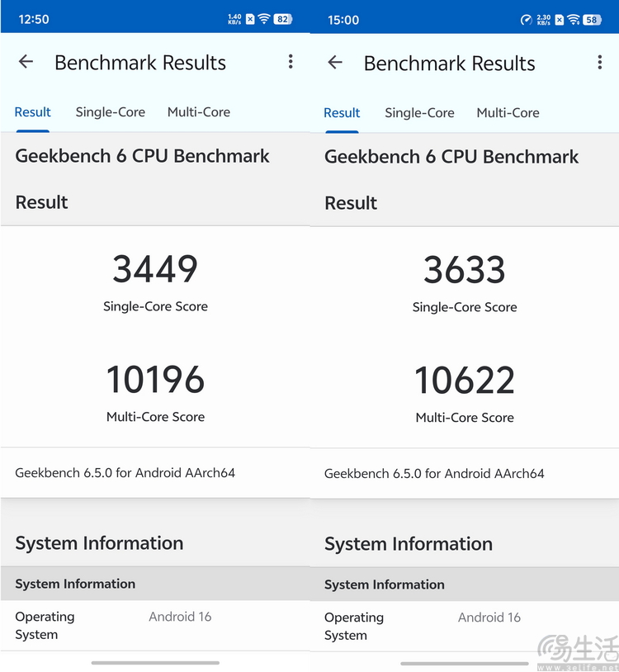Switch to Single-Core tab on the left screen
Image resolution: width=619 pixels, height=672 pixels.
point(110,112)
